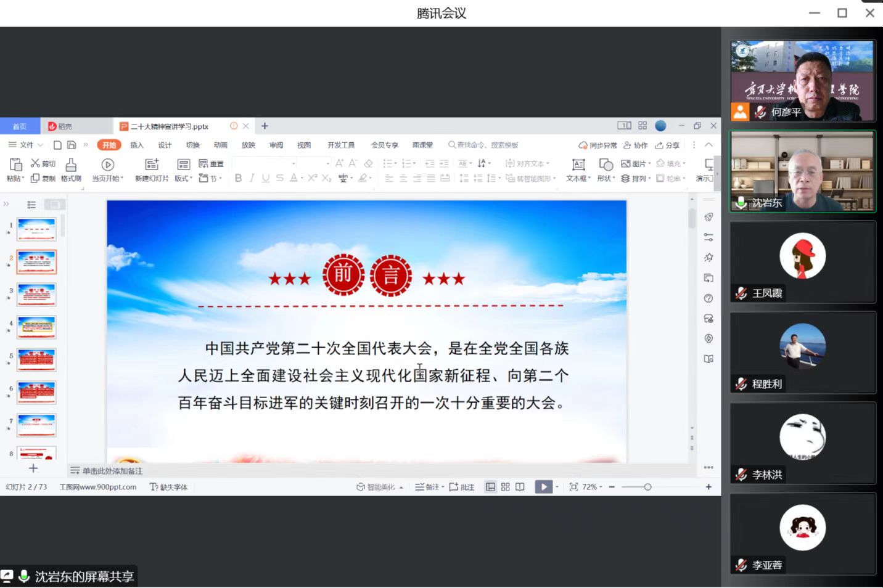Screen dimensions: 883x588
Task: Switch to reading view in status bar
Action: [x=520, y=487]
